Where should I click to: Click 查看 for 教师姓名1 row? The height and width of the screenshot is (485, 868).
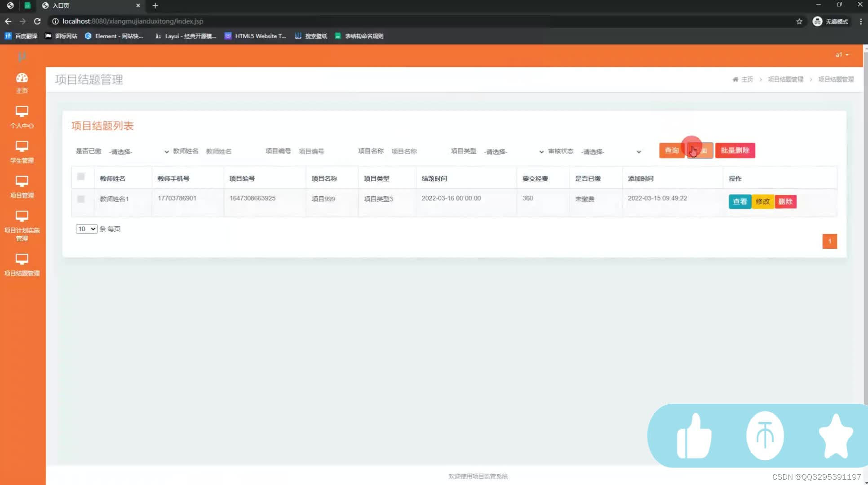coord(740,202)
